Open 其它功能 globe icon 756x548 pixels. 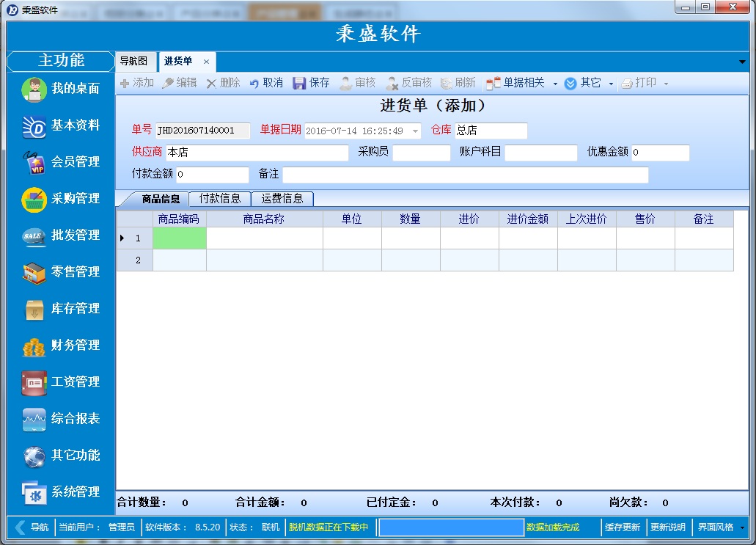34,456
